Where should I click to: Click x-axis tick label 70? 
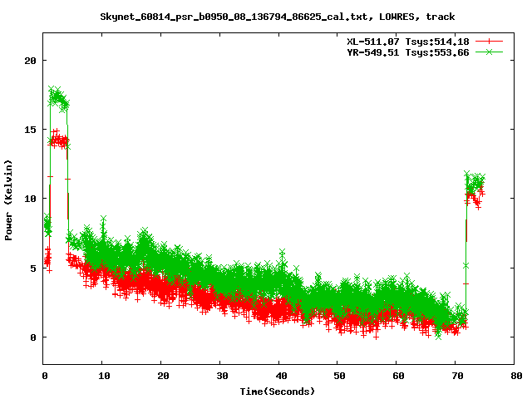(458, 376)
